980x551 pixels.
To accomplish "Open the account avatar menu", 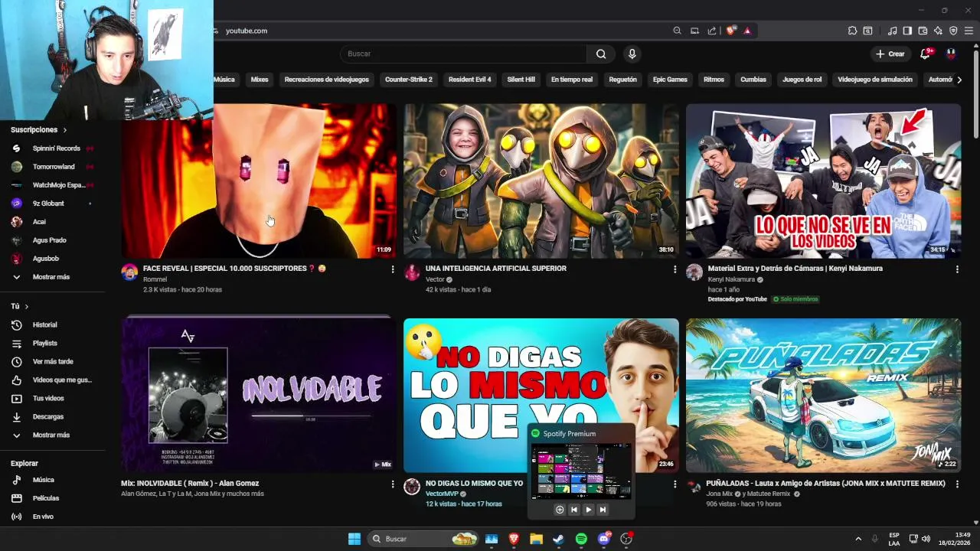I will click(x=951, y=54).
